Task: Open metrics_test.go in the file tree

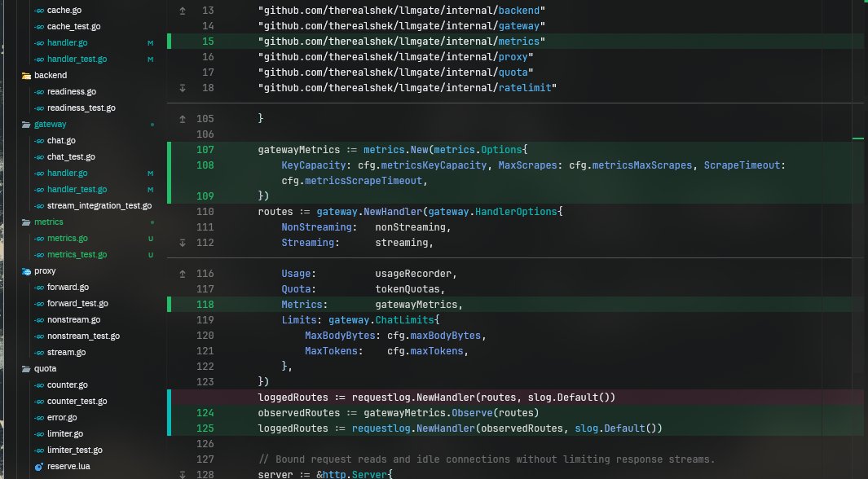Action: [x=77, y=254]
